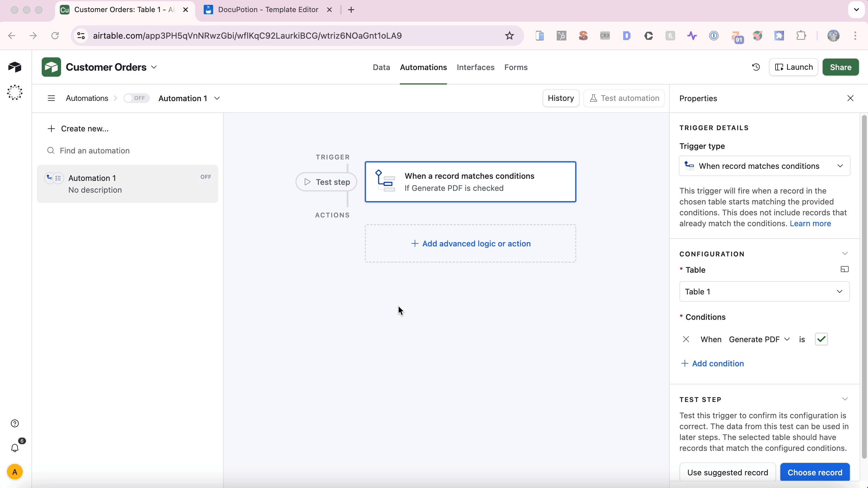Open the table preview icon beside Table
The width and height of the screenshot is (868, 488).
click(x=844, y=269)
